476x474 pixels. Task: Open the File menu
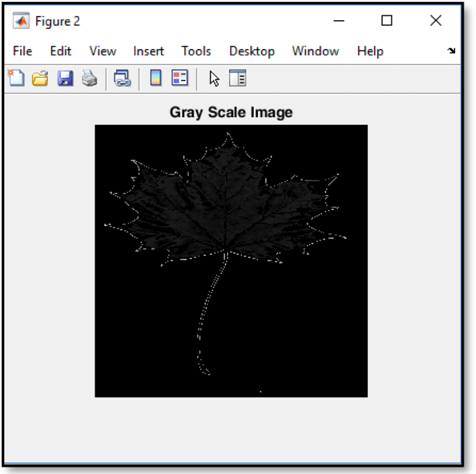(x=22, y=51)
